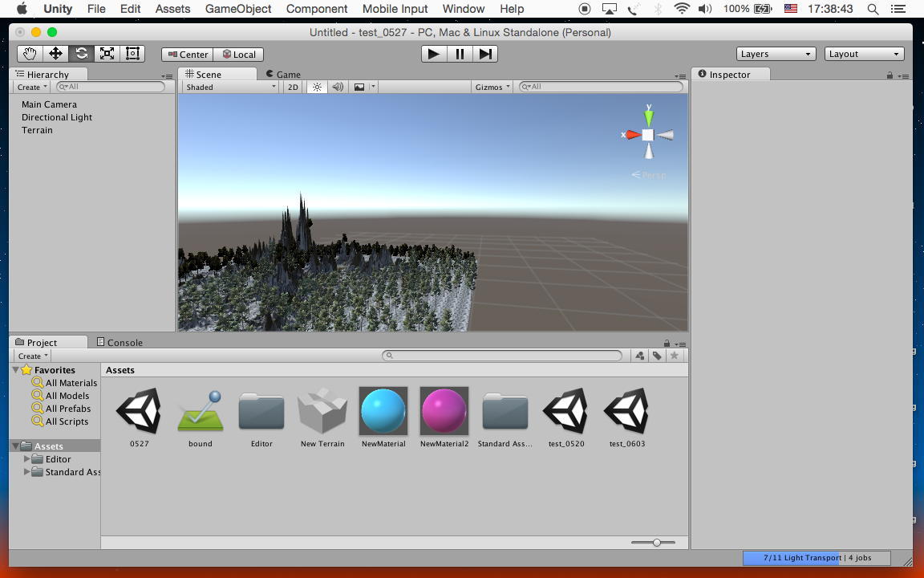The image size is (924, 578).
Task: Toggle scene lighting sun icon
Action: (317, 87)
